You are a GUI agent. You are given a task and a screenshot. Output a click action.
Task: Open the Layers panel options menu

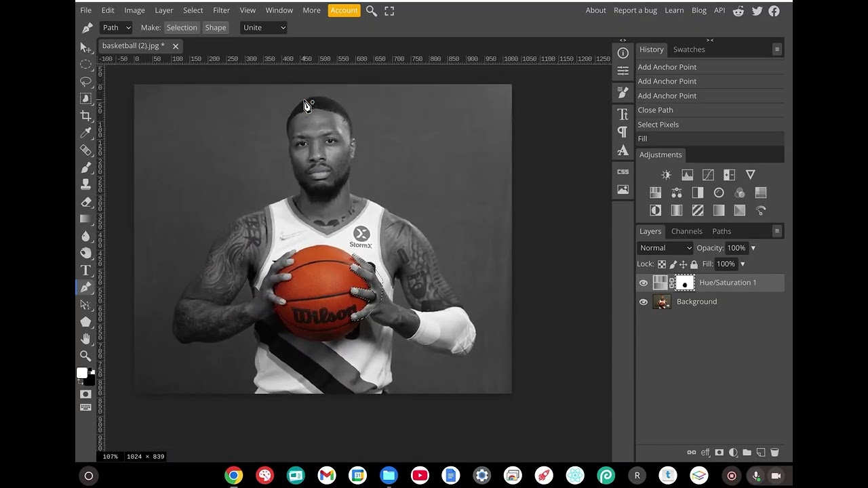pos(777,231)
